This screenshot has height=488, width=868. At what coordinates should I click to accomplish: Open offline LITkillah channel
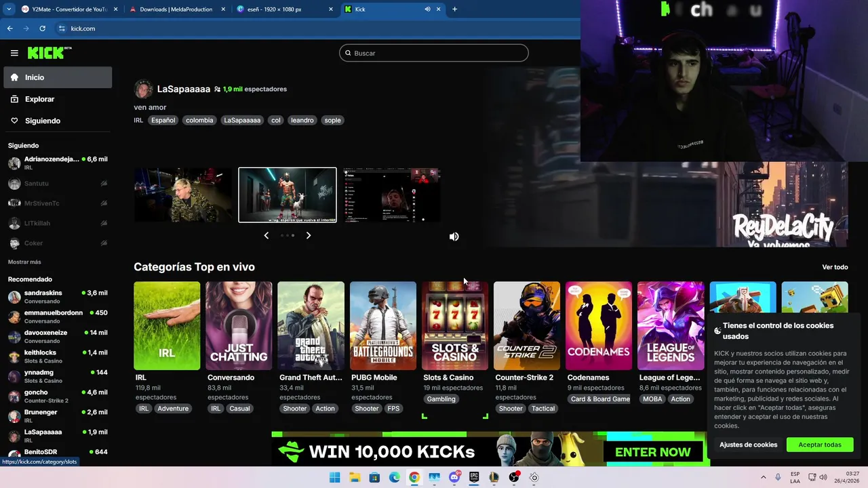(x=58, y=223)
